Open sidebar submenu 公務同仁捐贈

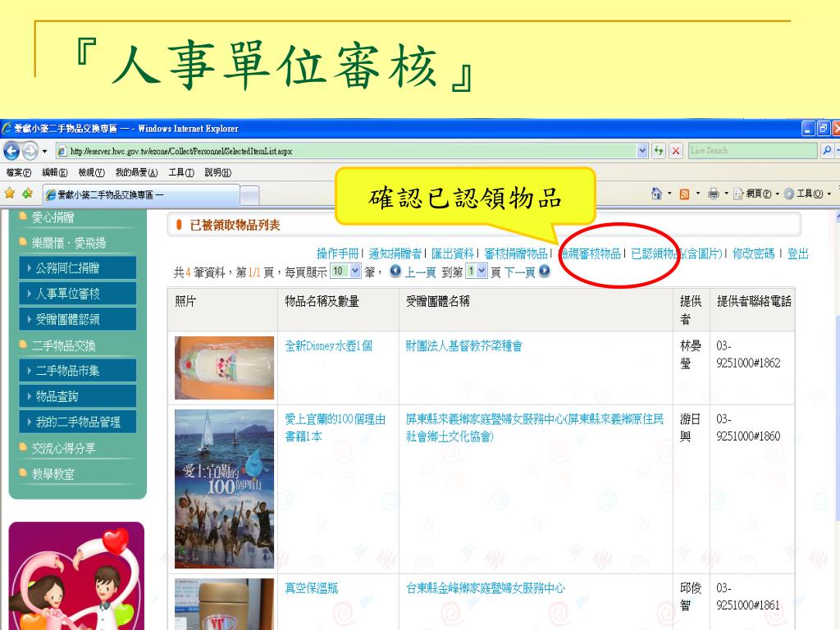click(x=78, y=268)
